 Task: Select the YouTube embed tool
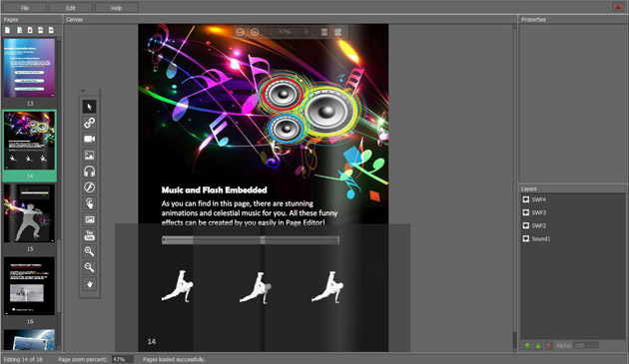tap(89, 235)
